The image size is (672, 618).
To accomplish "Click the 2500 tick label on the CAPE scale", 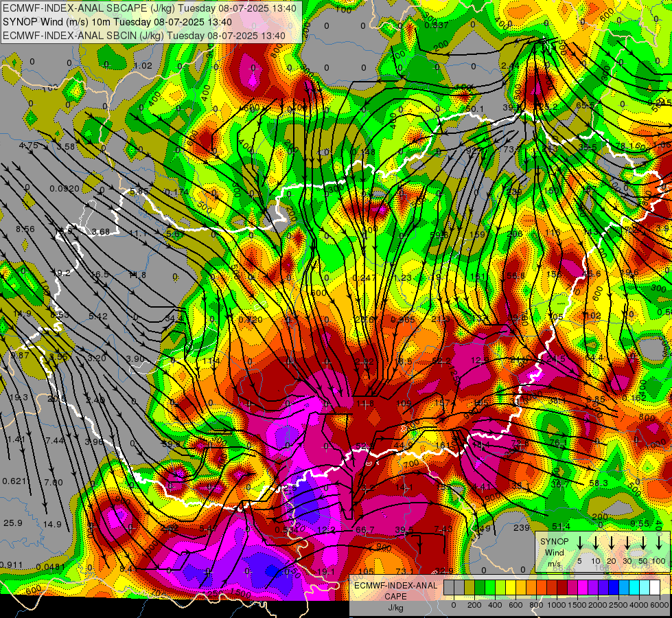I will (618, 605).
